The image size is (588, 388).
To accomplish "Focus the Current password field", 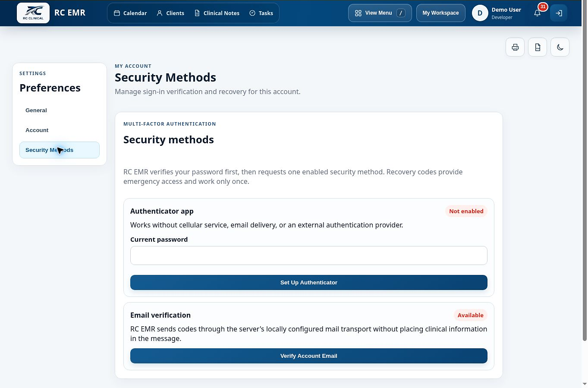I will click(309, 256).
